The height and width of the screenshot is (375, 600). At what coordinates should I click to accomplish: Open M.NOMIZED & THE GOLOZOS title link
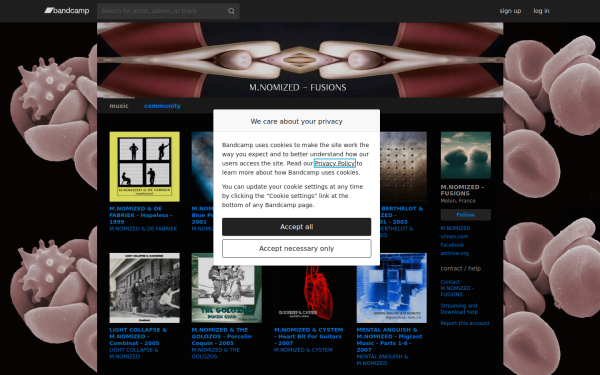[x=222, y=336]
